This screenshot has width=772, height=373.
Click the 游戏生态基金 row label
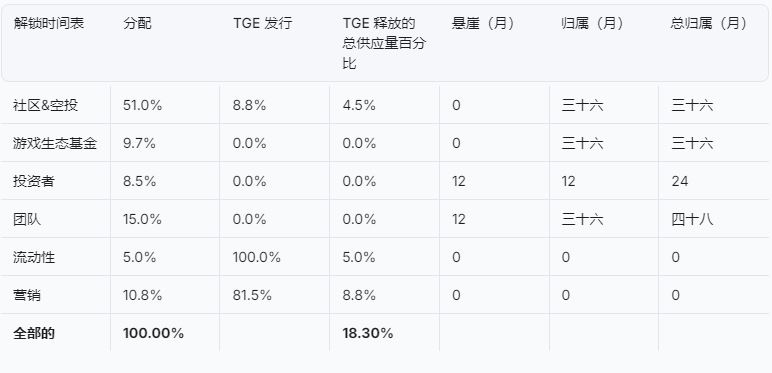point(55,143)
